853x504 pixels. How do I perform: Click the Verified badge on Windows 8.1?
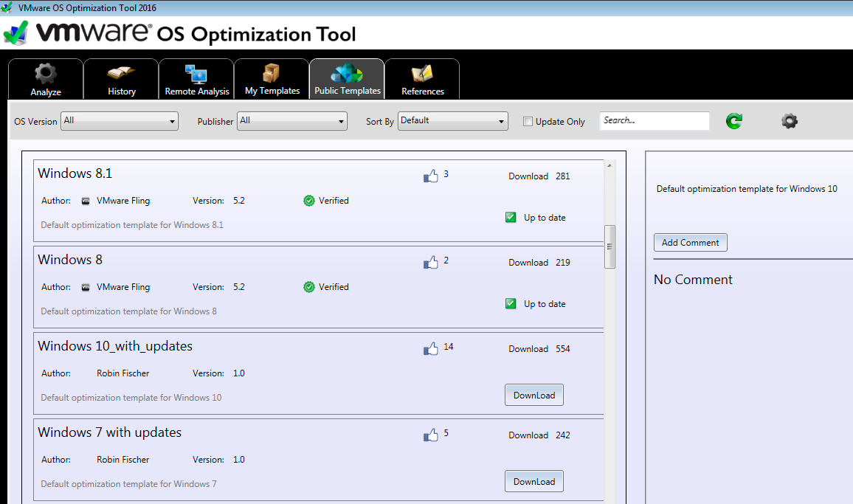[309, 201]
